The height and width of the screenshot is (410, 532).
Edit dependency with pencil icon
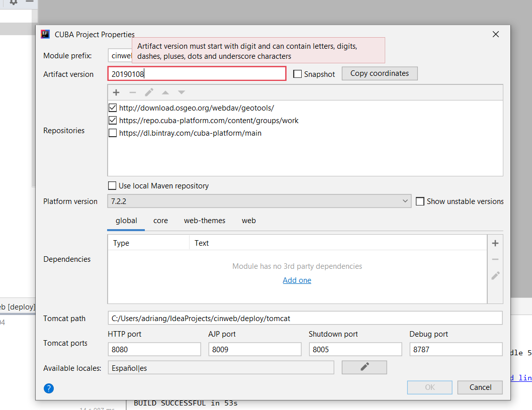coord(495,275)
